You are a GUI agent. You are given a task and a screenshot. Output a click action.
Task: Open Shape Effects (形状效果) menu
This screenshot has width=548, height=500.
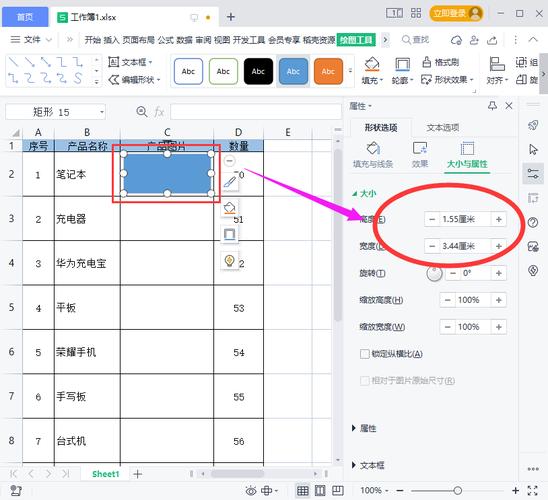[x=447, y=80]
